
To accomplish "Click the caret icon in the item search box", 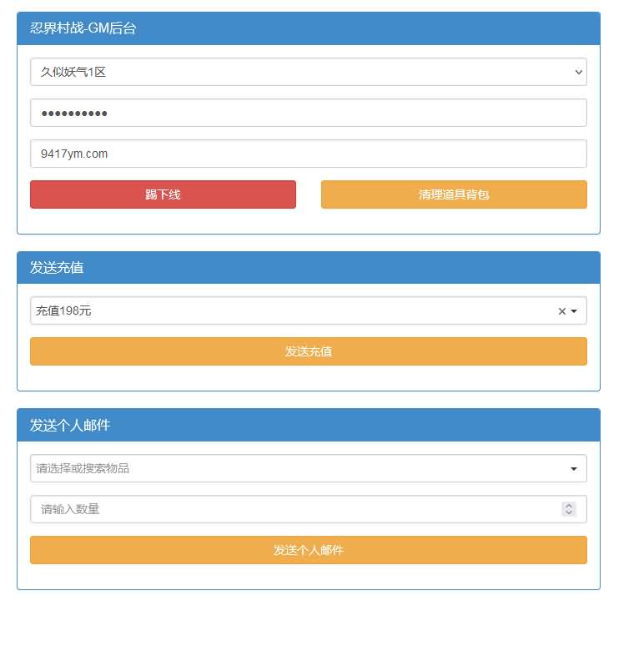I will tap(574, 469).
